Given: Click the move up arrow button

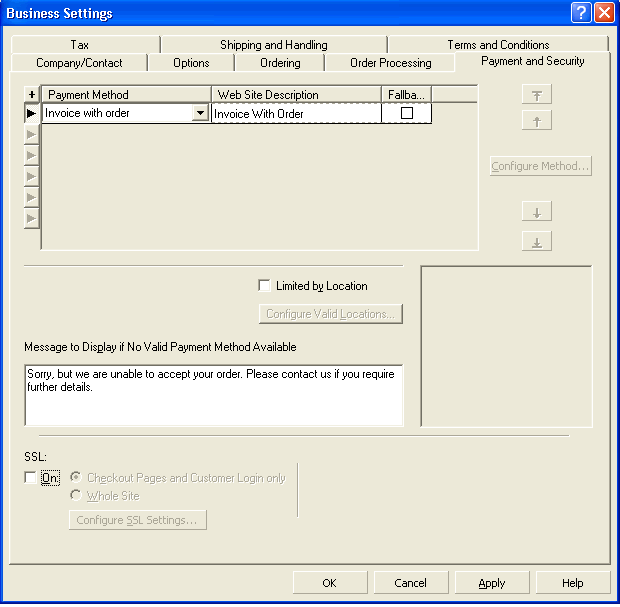Looking at the screenshot, I should [x=537, y=121].
